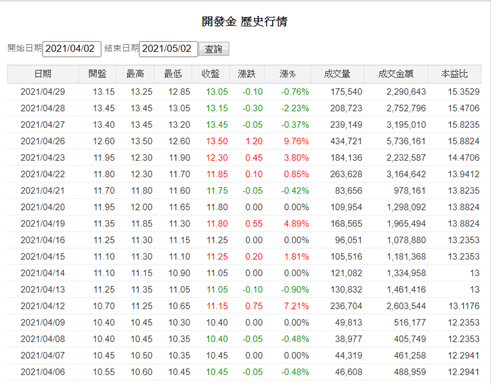Select the date cell 2021/04/26
This screenshot has width=491, height=385.
[x=43, y=141]
